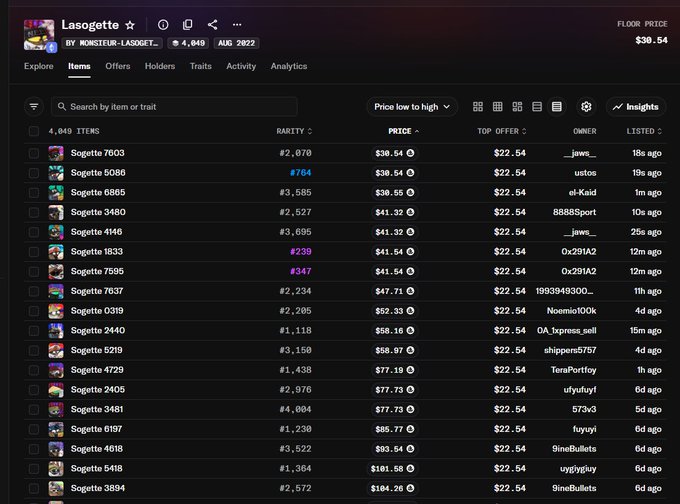Select the dense table view icon
Screen dimensions: 680x504
(556, 107)
